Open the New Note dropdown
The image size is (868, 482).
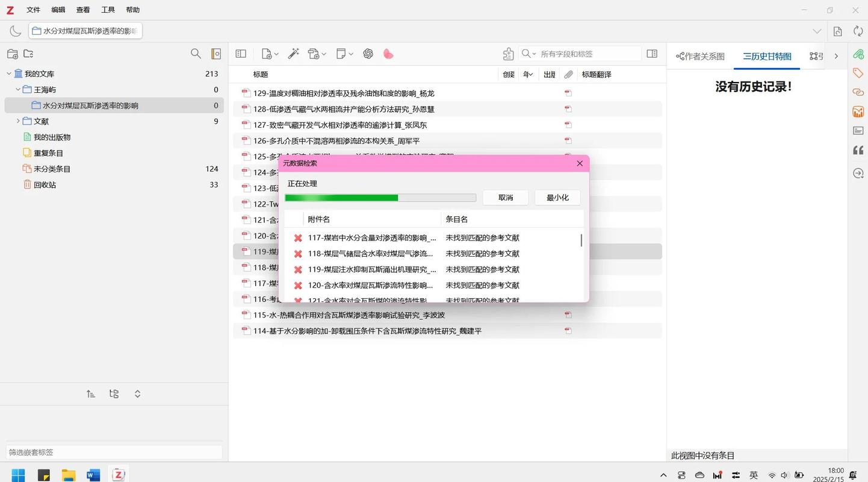tap(344, 54)
